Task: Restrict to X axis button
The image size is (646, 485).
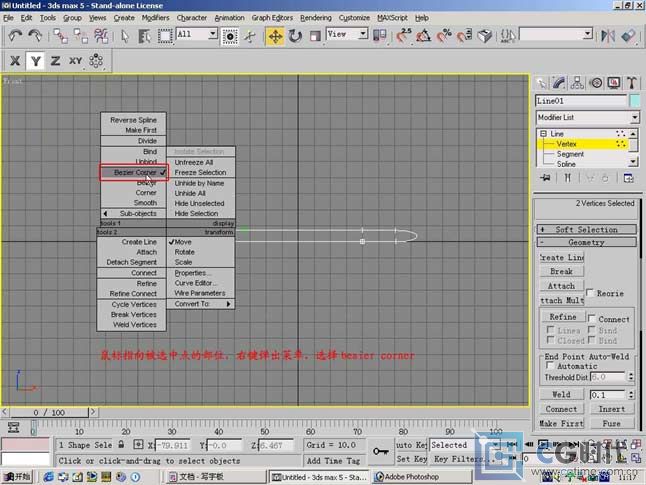Action: (x=15, y=61)
